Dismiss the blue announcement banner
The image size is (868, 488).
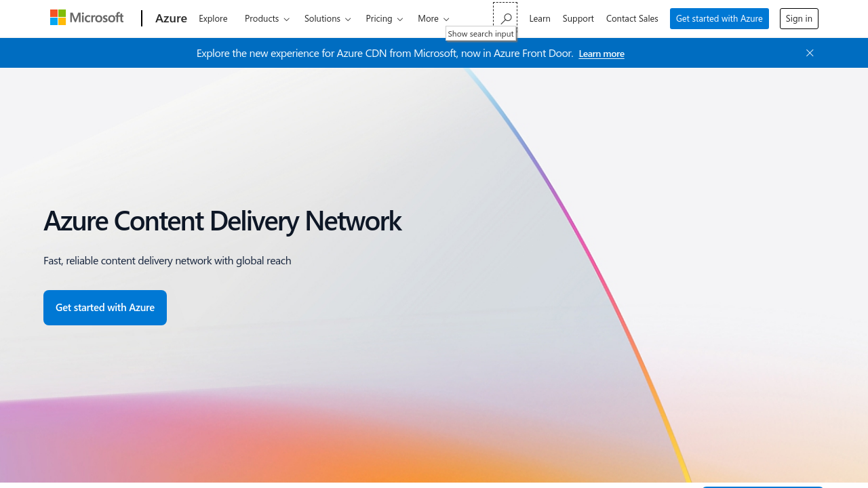coord(810,53)
